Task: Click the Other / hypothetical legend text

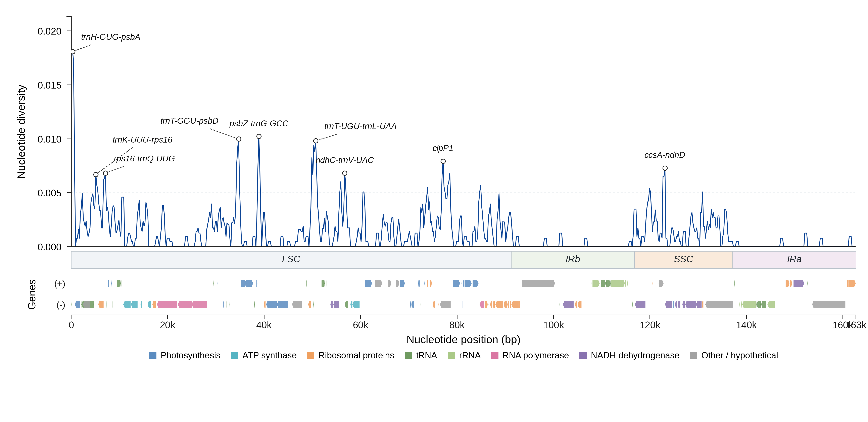Action: [x=740, y=355]
